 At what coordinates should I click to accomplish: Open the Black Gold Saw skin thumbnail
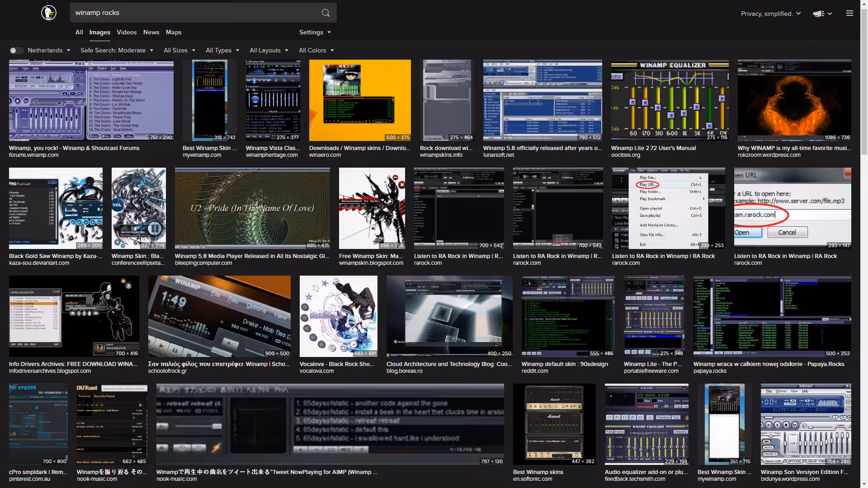56,208
